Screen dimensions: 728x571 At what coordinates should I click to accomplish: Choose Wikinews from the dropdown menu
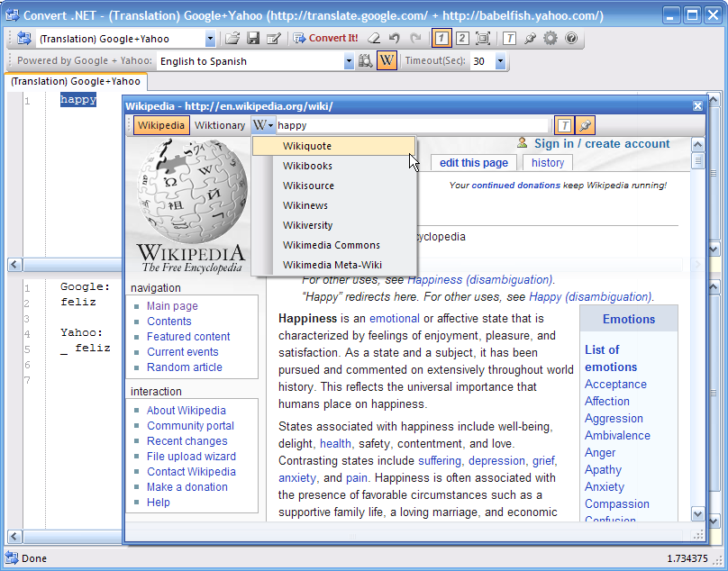[x=333, y=205]
